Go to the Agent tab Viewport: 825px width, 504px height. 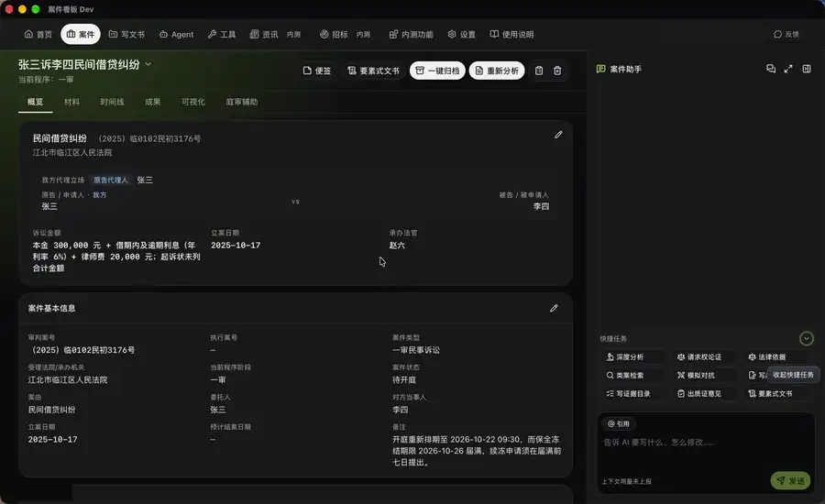(176, 34)
